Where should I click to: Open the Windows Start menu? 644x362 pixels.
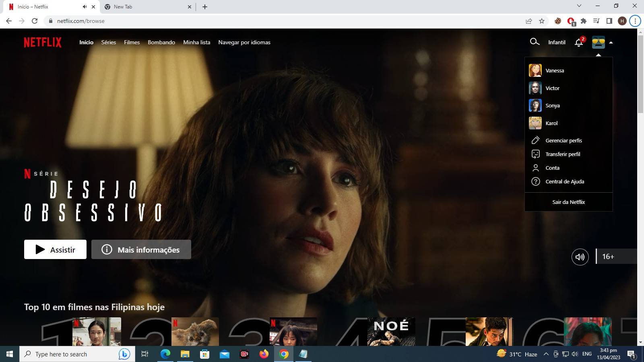(x=10, y=354)
